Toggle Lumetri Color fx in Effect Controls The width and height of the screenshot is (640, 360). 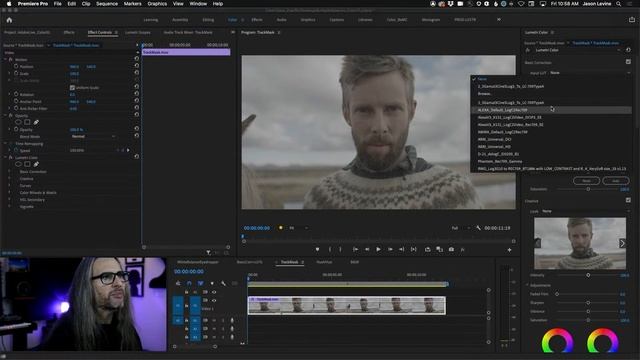pos(11,157)
